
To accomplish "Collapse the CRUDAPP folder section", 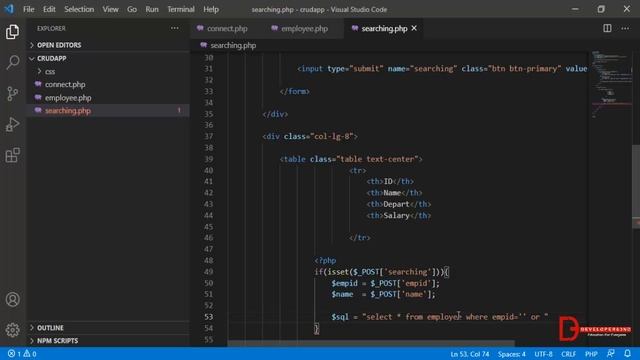I will pyautogui.click(x=51, y=58).
